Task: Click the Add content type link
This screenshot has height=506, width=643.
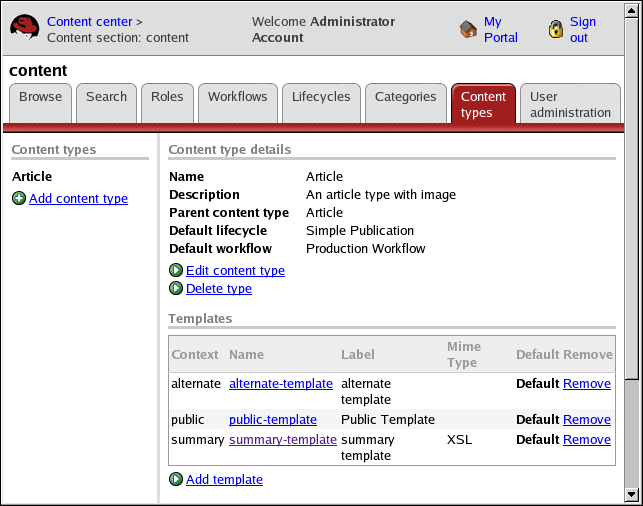Action: click(x=78, y=198)
